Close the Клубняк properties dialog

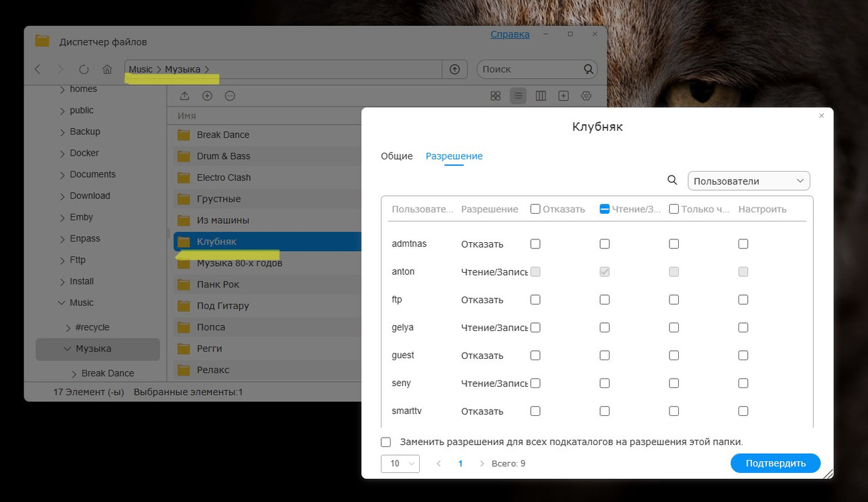(x=822, y=116)
